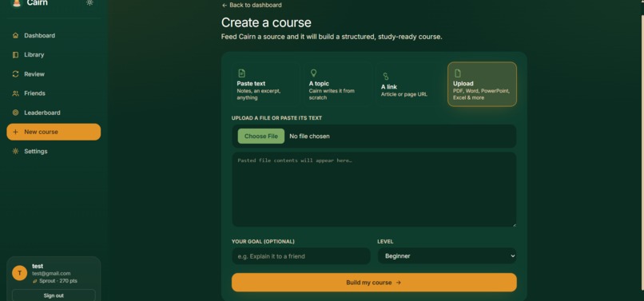Click the lightbulb icon for A topic
The image size is (644, 301).
tap(313, 73)
